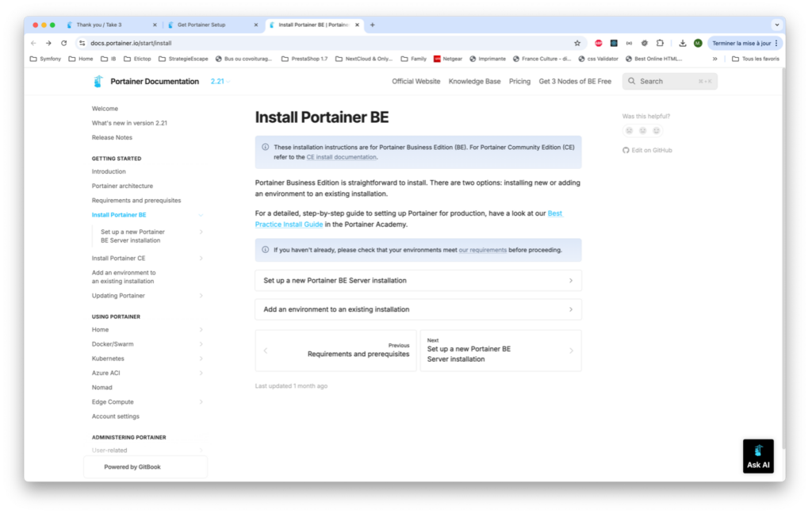
Task: Open Knowledge Base in the header menu
Action: (474, 82)
